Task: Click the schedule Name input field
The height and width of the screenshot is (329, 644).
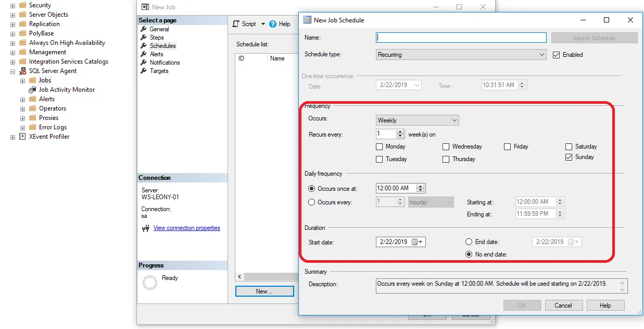Action: tap(461, 38)
